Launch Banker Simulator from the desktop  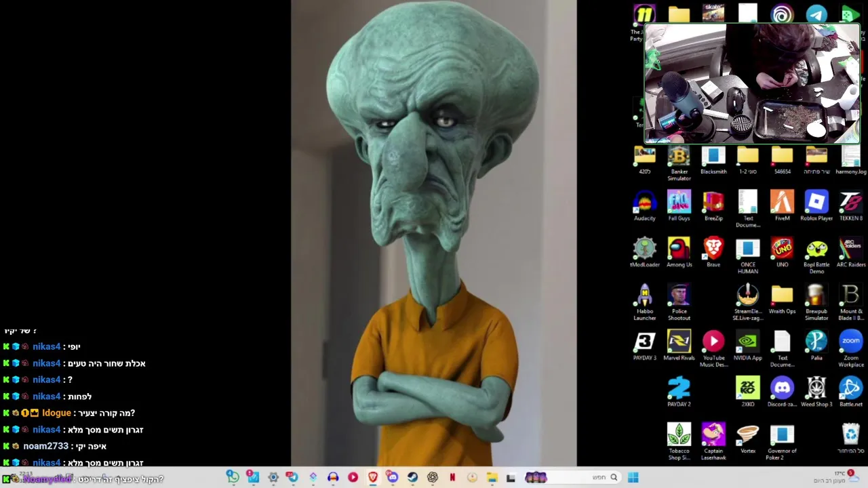(x=679, y=163)
